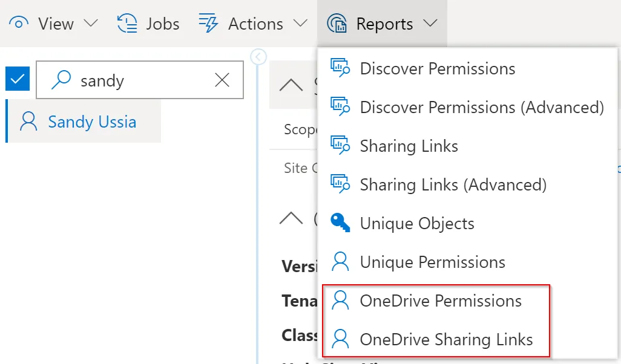Click the person icon beside Unique Permissions
Screen dimensions: 621x364
(x=340, y=262)
